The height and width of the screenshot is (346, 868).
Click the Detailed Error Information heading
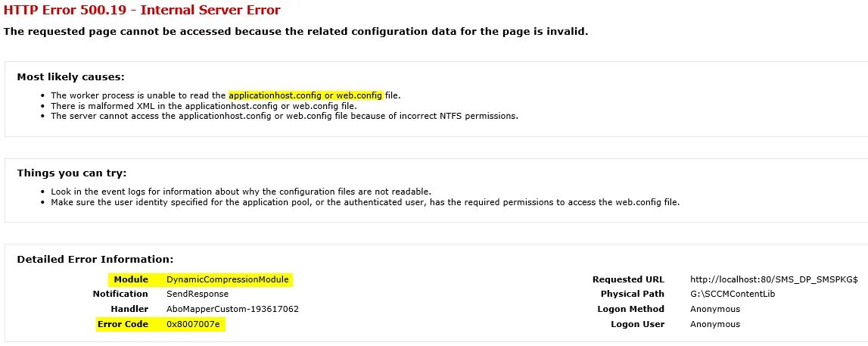95,259
